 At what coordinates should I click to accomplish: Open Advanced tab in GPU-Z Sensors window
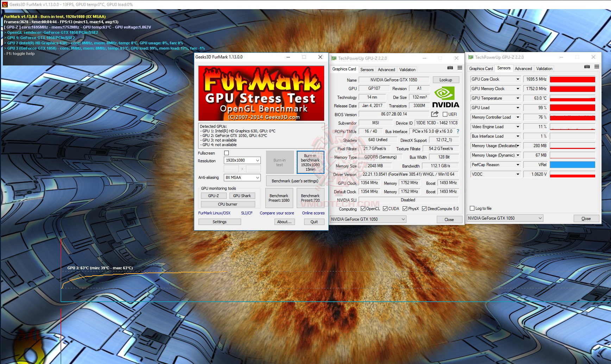pyautogui.click(x=523, y=69)
